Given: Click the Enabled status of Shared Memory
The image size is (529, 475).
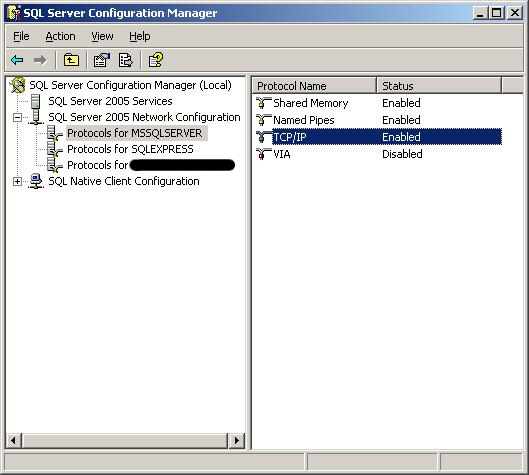Looking at the screenshot, I should [x=401, y=103].
